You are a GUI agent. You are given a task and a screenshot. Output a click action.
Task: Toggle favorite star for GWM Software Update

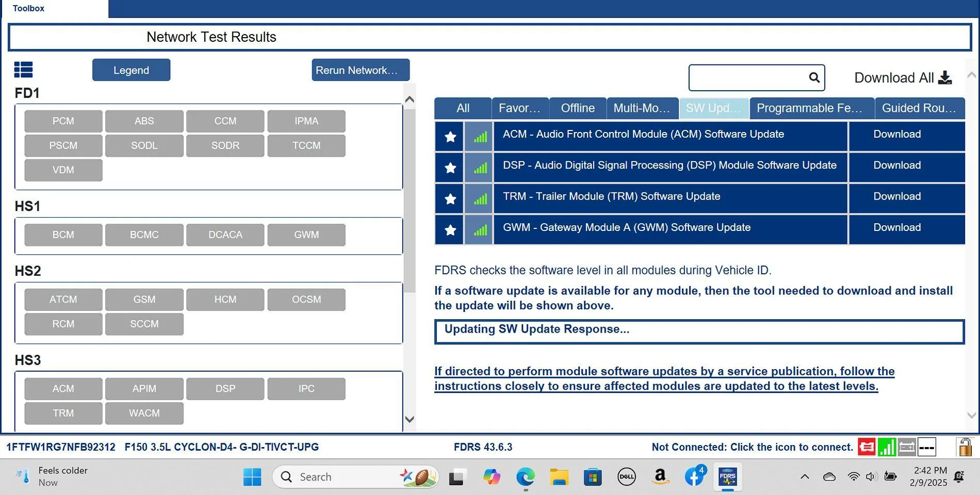pos(450,230)
